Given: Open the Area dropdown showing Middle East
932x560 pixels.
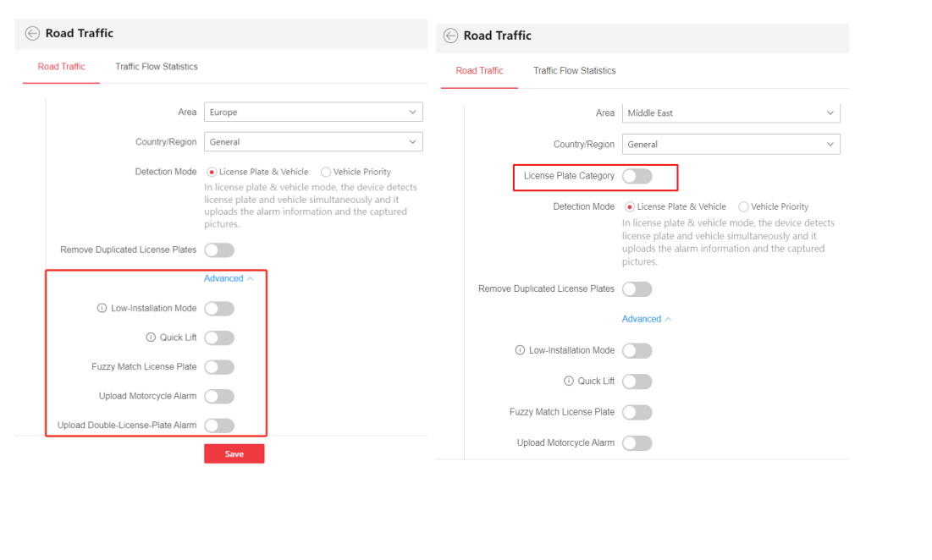Looking at the screenshot, I should (731, 113).
